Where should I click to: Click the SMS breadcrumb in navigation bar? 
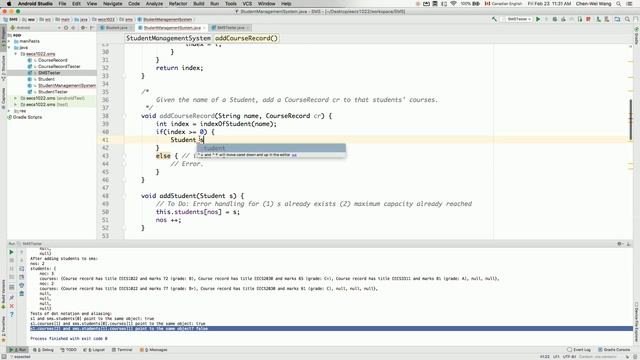pos(11,19)
